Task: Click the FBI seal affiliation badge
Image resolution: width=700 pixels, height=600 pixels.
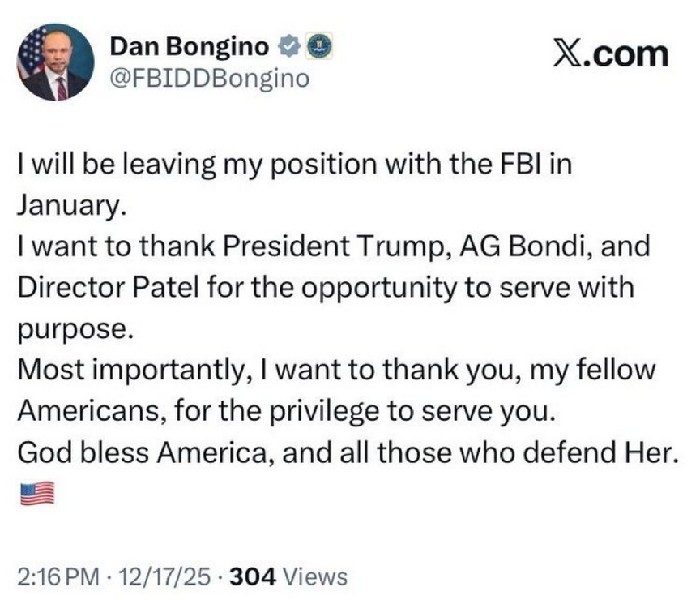Action: coord(317,47)
